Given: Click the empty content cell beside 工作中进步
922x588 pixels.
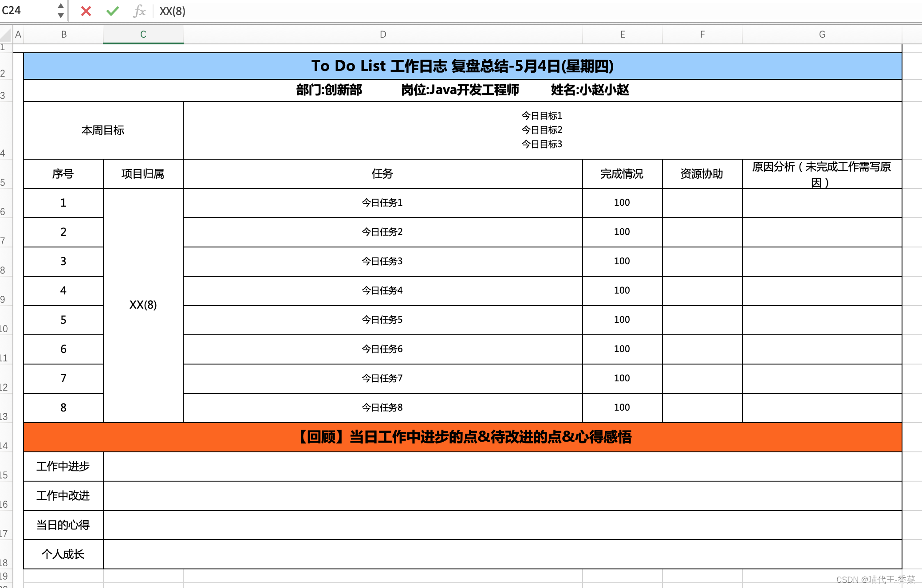Looking at the screenshot, I should point(503,466).
